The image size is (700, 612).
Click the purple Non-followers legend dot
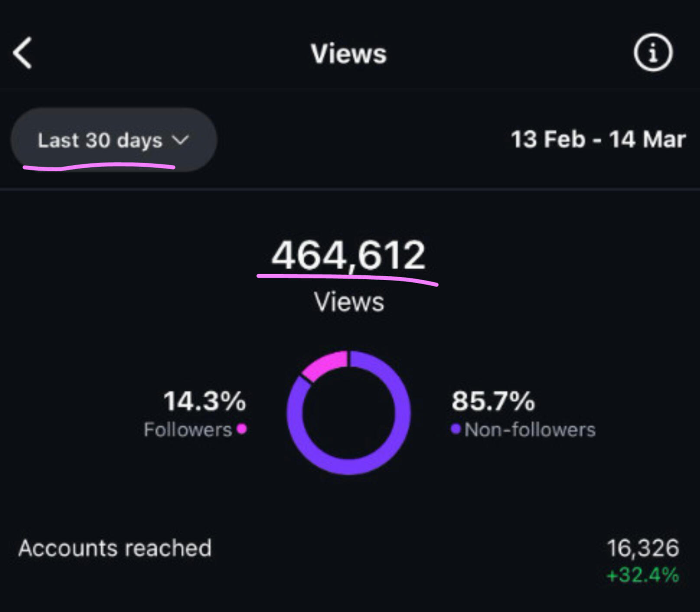[x=455, y=429]
